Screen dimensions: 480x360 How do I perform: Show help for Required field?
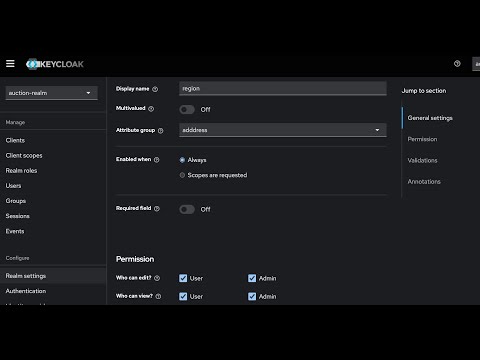(157, 209)
